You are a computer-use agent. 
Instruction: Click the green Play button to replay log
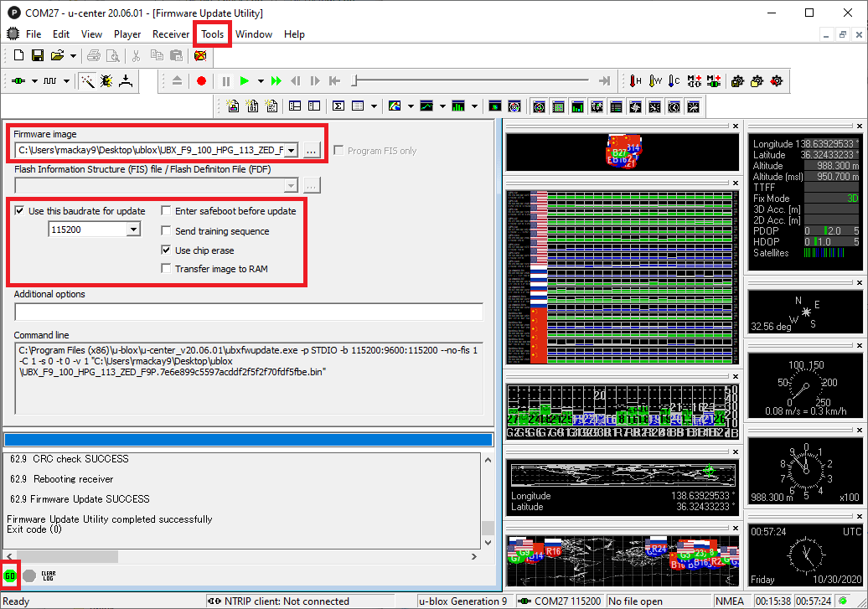(245, 80)
